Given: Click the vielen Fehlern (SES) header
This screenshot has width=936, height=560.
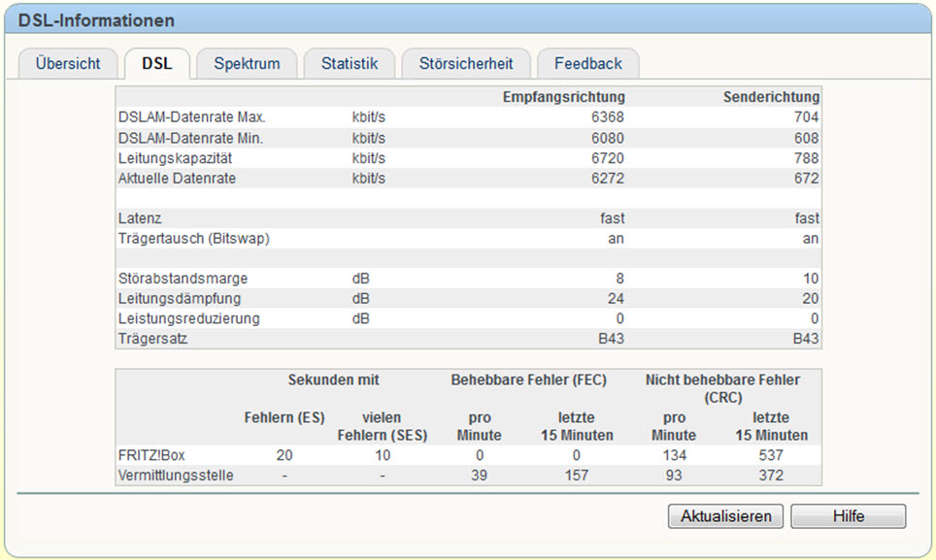Looking at the screenshot, I should (382, 426).
